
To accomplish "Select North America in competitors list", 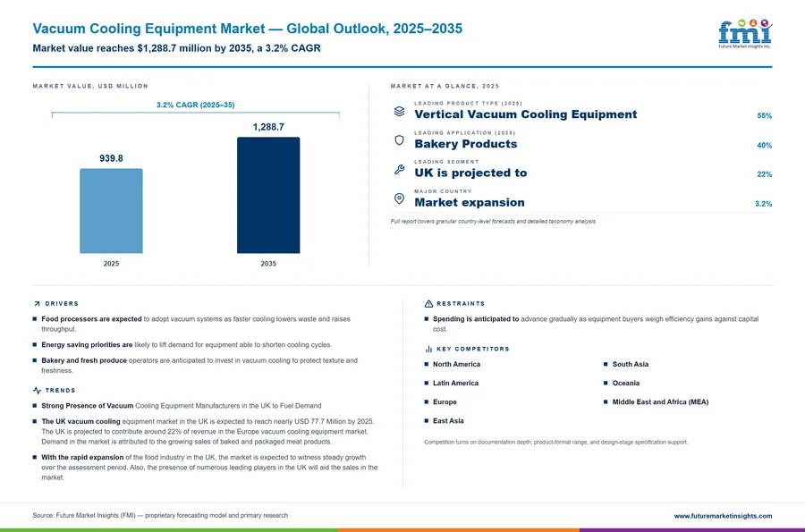I will click(456, 364).
